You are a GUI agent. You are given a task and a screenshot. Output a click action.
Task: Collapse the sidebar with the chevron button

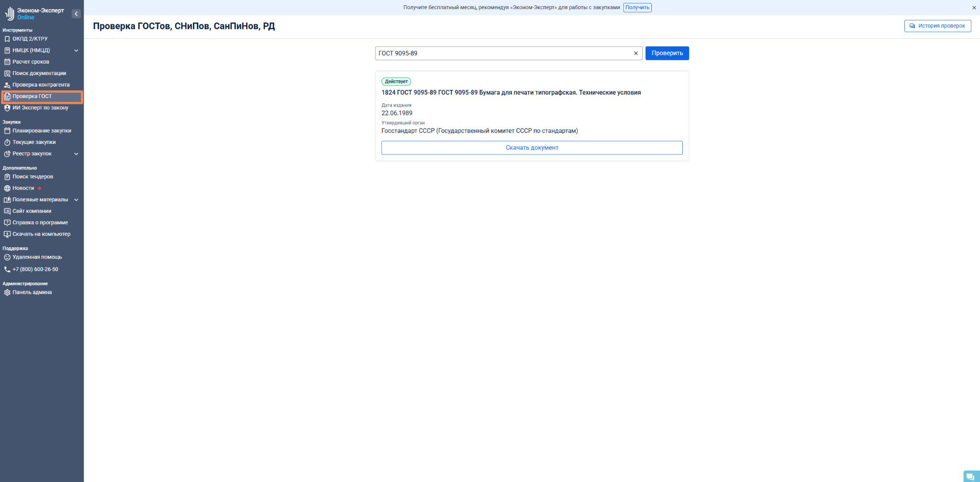click(x=76, y=14)
